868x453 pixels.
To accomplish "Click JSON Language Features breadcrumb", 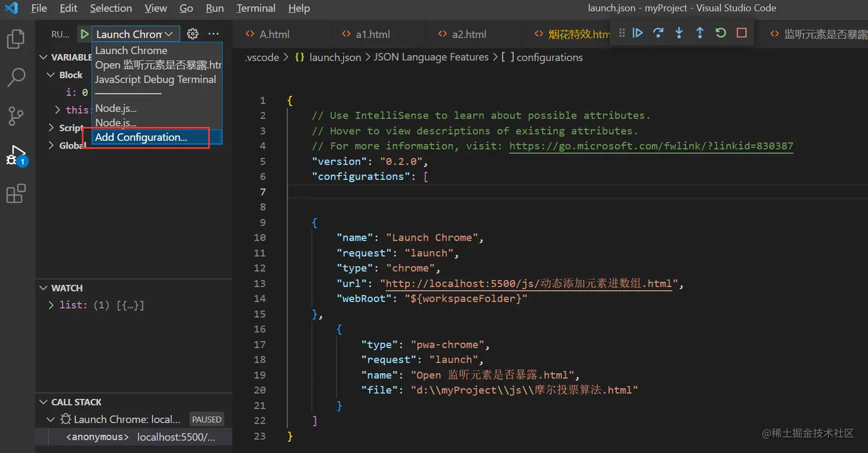I will (431, 57).
